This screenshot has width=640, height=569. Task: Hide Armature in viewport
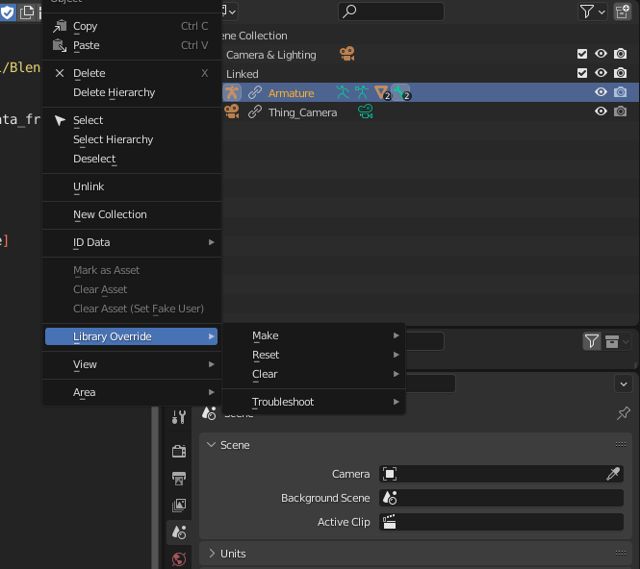pos(601,92)
